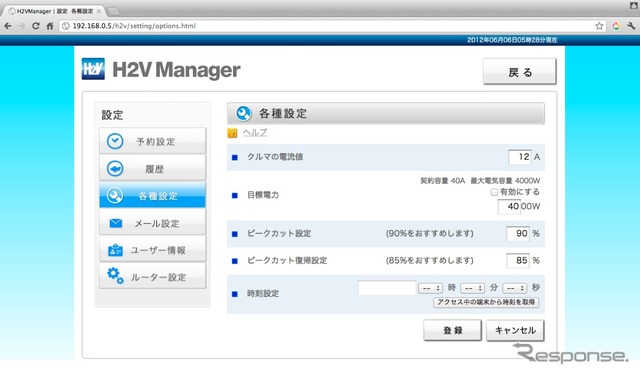Click the address bar URL
Image resolution: width=640 pixels, height=375 pixels.
pyautogui.click(x=134, y=26)
